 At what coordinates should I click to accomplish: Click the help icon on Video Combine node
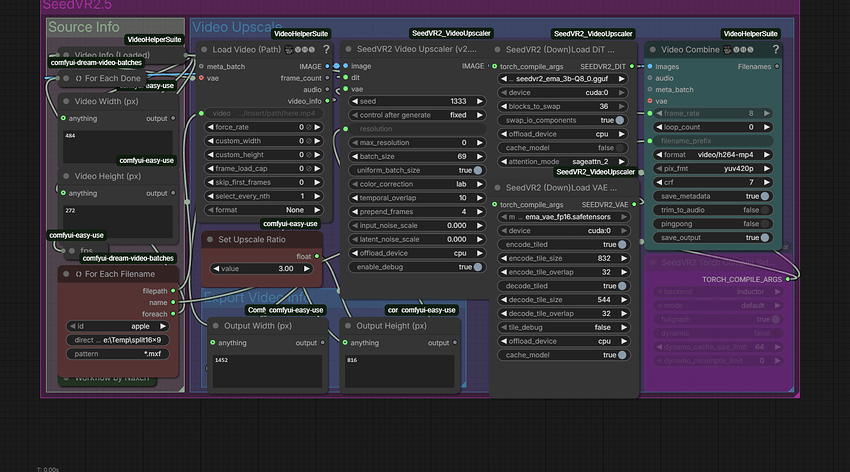click(x=774, y=49)
